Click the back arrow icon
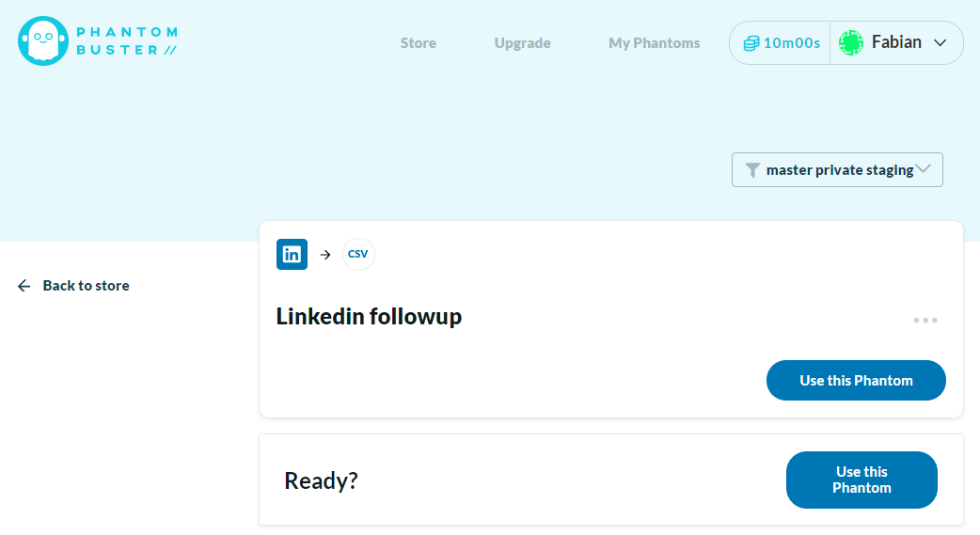This screenshot has width=980, height=535. (x=24, y=286)
